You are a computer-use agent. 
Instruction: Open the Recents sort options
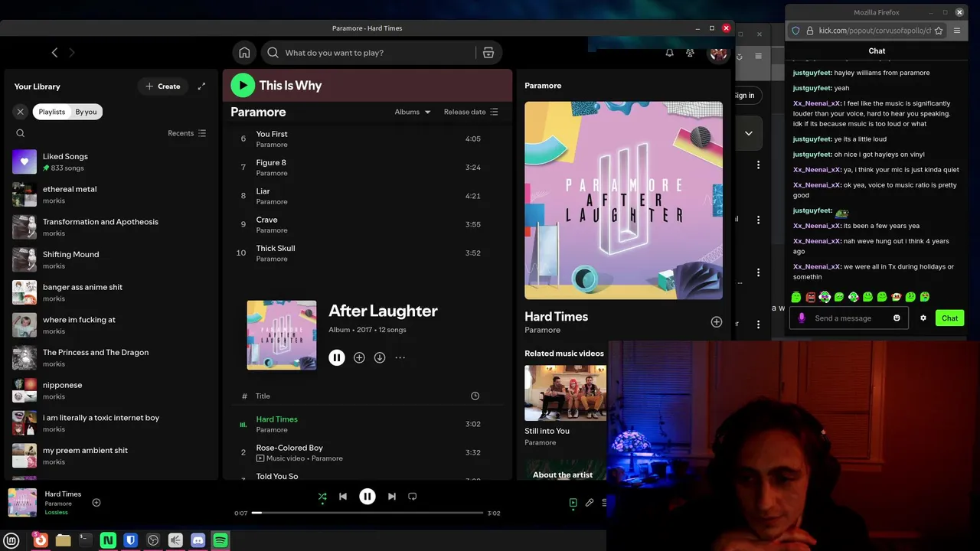187,133
